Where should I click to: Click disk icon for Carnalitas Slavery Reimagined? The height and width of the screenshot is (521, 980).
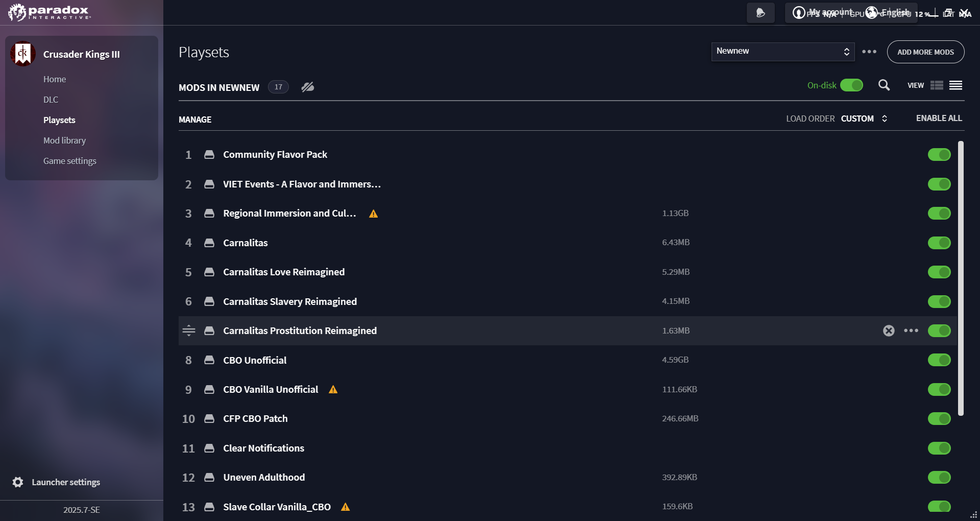point(209,301)
